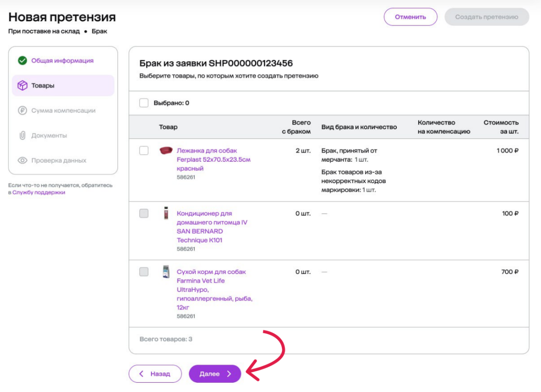Open the Лежанка для собак Ferplast link
This screenshot has width=541, height=392.
coord(214,160)
